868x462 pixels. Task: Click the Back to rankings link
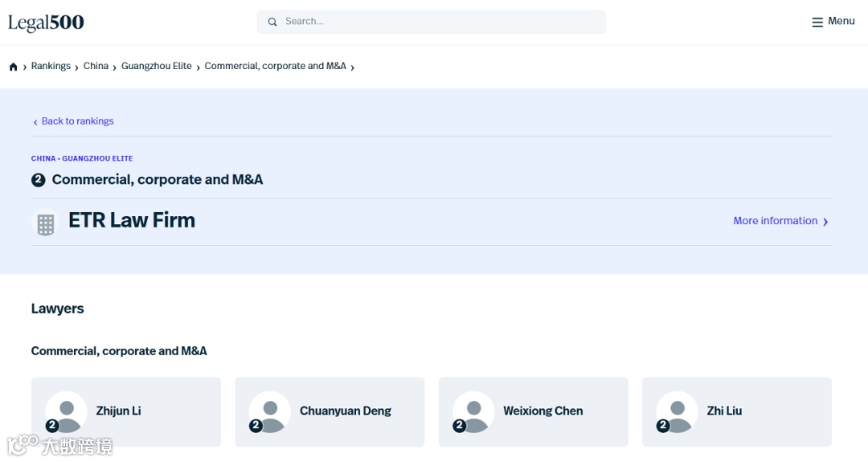pyautogui.click(x=77, y=121)
